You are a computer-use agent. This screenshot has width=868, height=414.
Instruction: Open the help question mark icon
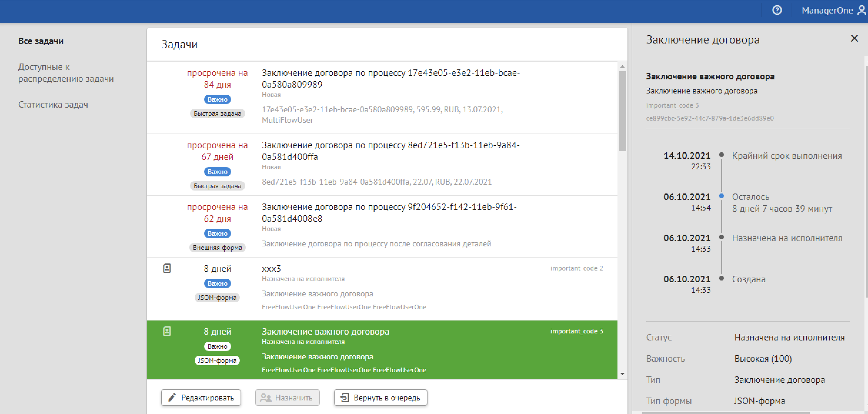777,10
